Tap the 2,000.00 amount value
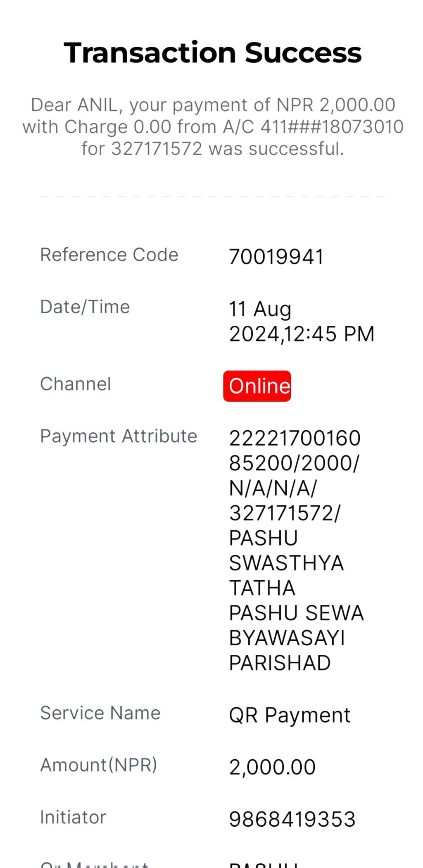This screenshot has width=423, height=868. tap(272, 767)
